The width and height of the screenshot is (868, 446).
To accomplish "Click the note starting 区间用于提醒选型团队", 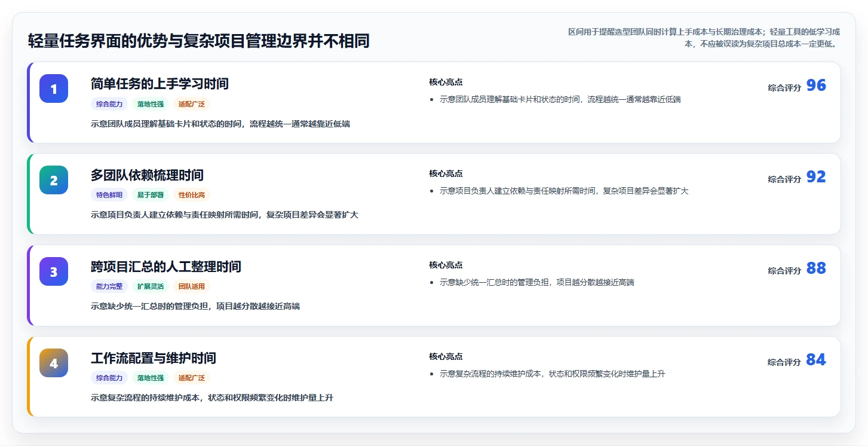I will pos(704,38).
